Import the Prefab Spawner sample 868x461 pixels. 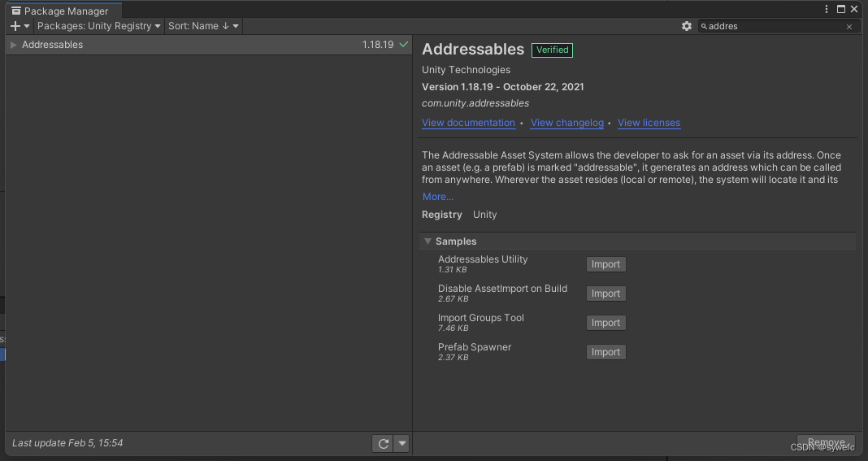tap(606, 352)
